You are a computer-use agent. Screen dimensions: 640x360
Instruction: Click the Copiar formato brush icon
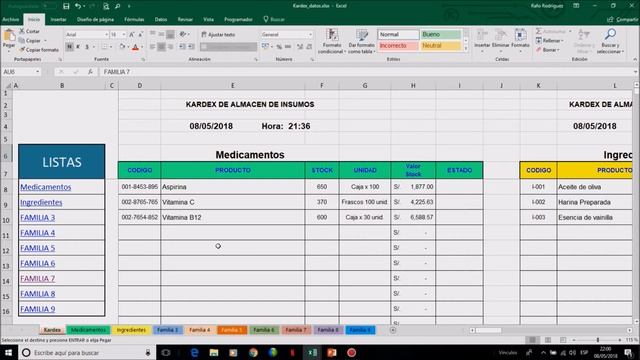click(x=22, y=50)
